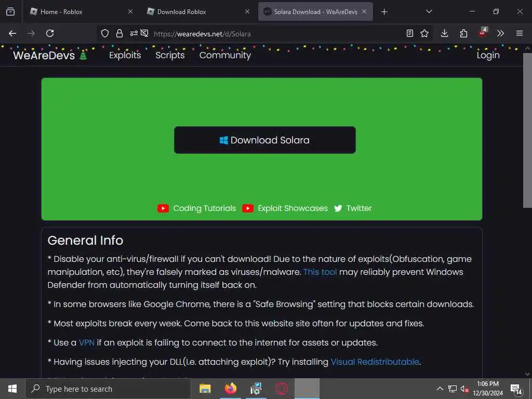Open Extensions puzzle piece menu
The image size is (532, 399).
pyautogui.click(x=463, y=33)
